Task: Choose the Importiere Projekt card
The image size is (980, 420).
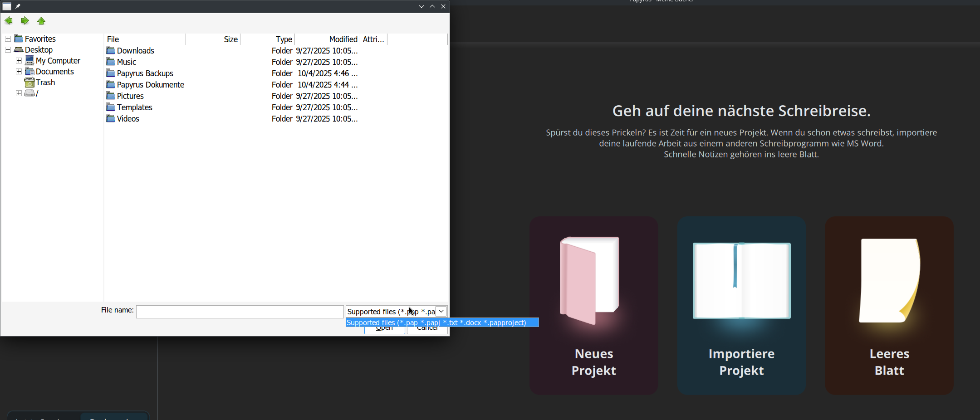Action: click(x=741, y=305)
